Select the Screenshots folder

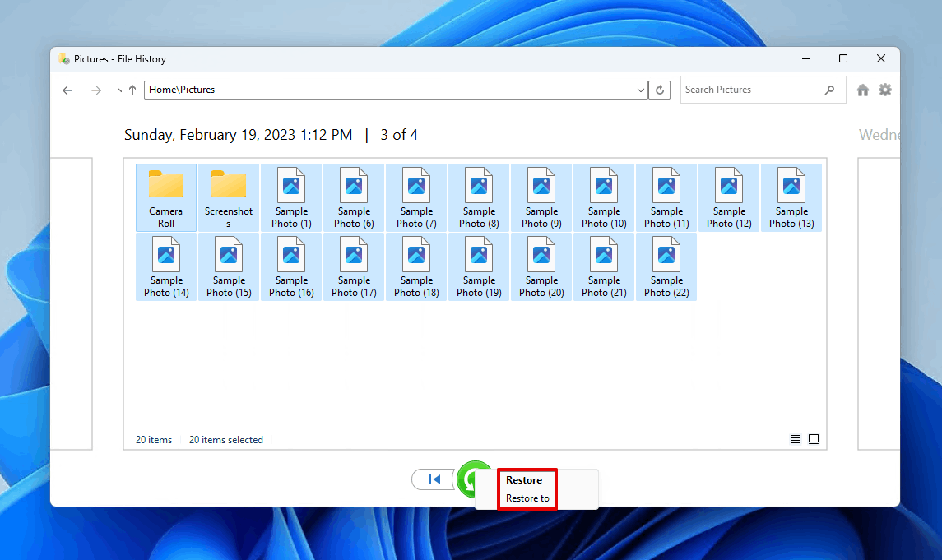(x=229, y=197)
